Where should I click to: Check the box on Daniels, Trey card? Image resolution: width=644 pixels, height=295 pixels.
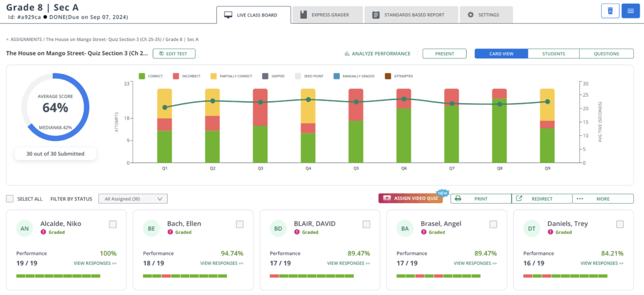(x=620, y=225)
